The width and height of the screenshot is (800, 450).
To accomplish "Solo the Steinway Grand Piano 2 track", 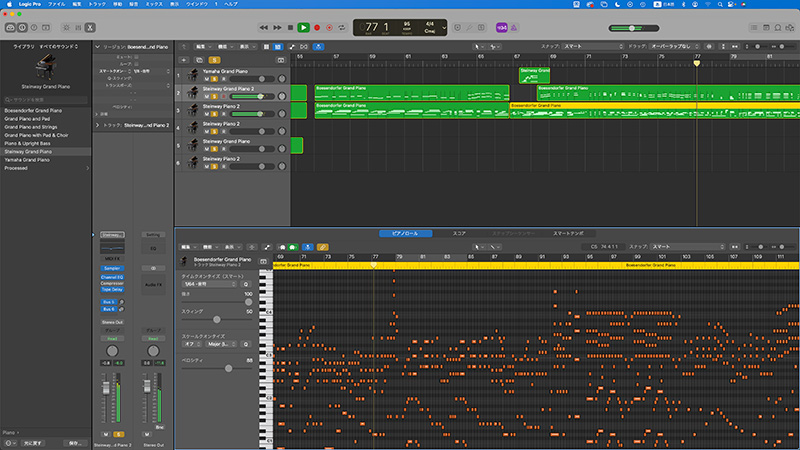I will (x=215, y=96).
